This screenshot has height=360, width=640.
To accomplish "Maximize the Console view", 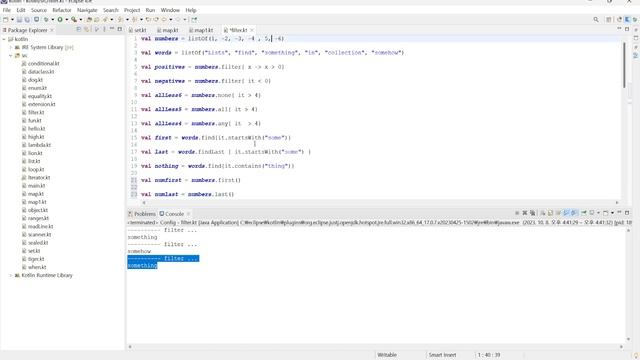I will (x=627, y=213).
